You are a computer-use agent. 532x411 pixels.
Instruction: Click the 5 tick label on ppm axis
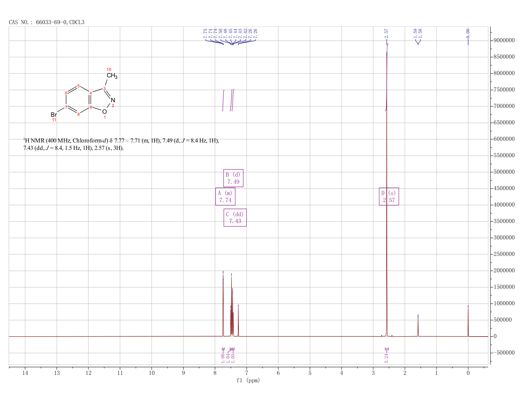coord(310,373)
